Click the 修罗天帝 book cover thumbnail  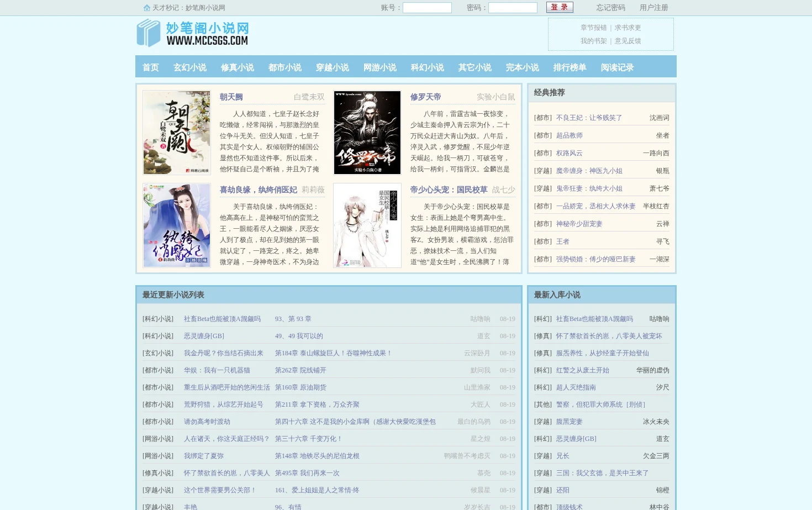[x=367, y=133]
